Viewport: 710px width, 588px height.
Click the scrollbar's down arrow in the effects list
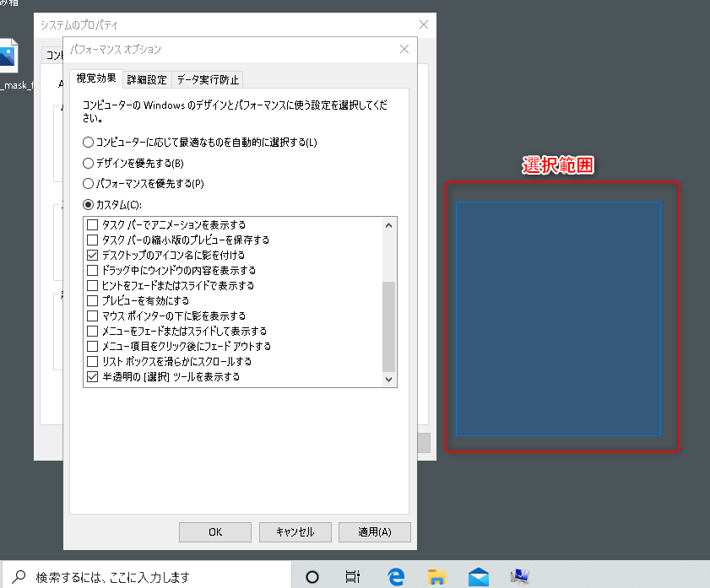click(388, 378)
